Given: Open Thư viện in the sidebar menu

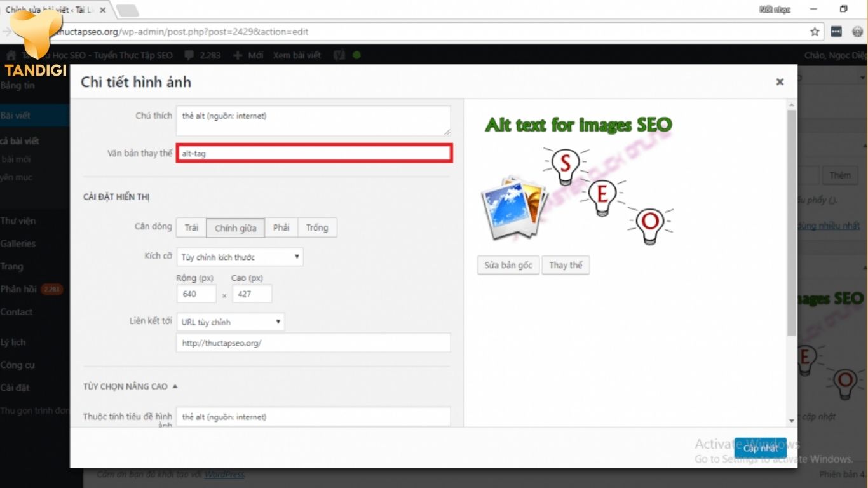Looking at the screenshot, I should click(x=18, y=221).
